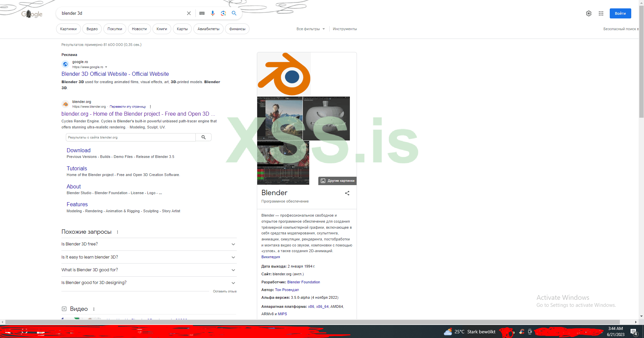Search by image using the Google Lens icon

coord(223,13)
